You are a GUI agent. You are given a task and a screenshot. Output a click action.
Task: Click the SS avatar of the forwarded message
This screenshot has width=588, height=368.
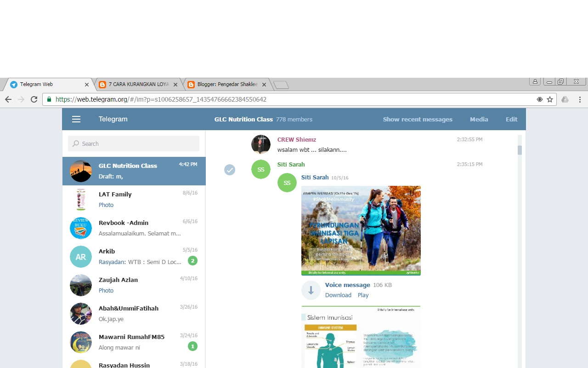[x=287, y=183]
